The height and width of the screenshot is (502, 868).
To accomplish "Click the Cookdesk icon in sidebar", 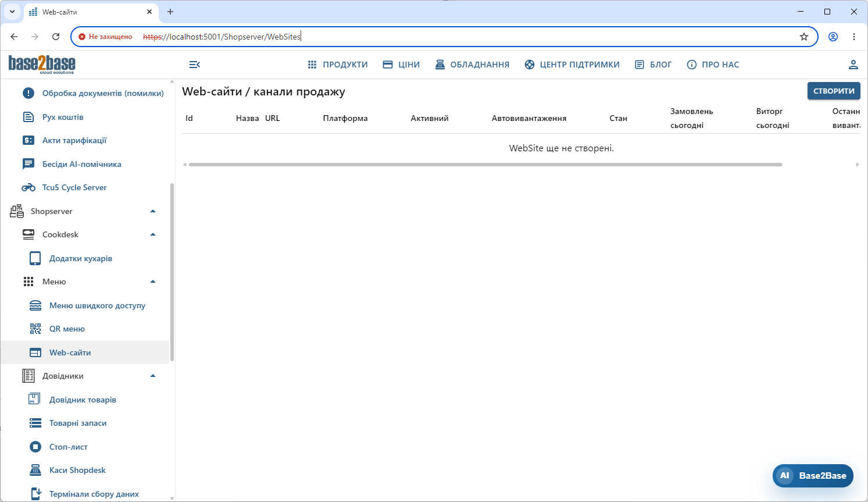I will [28, 234].
